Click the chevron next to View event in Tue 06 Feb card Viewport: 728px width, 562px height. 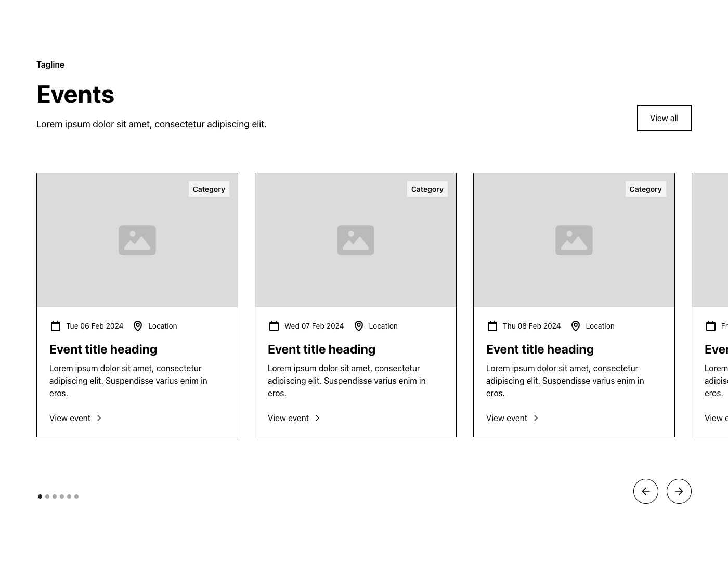pos(99,418)
